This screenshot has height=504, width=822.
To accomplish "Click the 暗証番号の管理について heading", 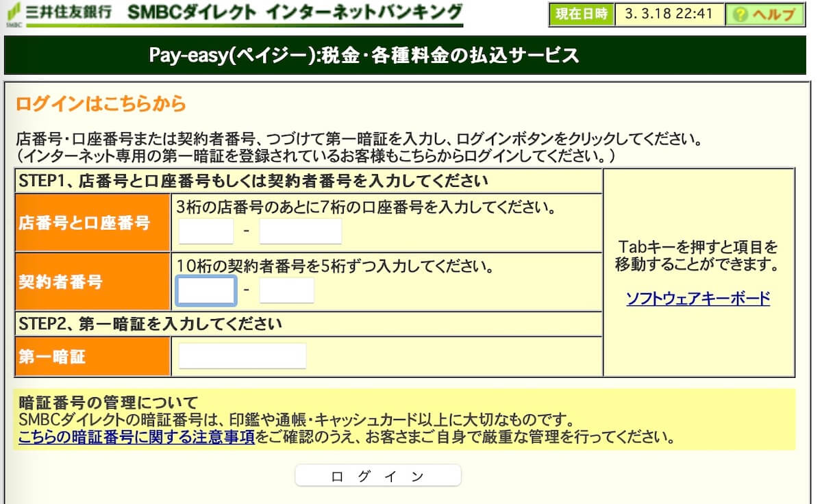I will 109,402.
